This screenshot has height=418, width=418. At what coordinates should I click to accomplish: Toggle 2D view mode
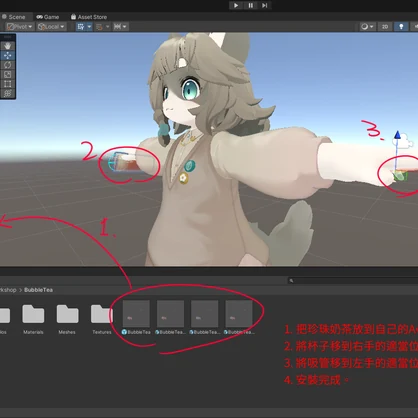click(x=385, y=27)
